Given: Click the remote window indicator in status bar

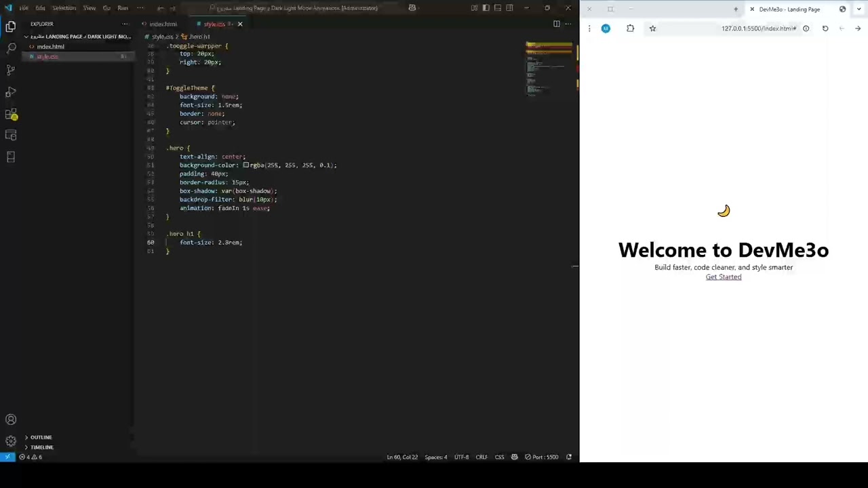Looking at the screenshot, I should [7, 457].
